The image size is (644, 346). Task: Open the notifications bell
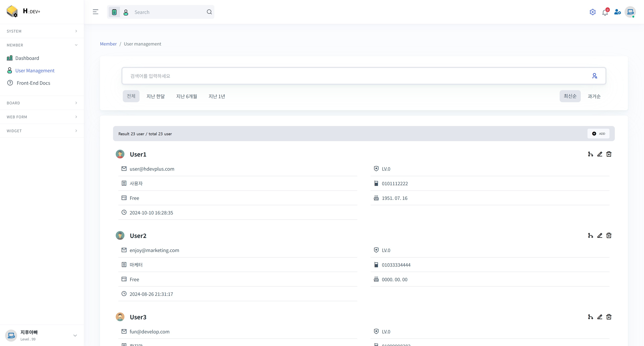pyautogui.click(x=605, y=12)
